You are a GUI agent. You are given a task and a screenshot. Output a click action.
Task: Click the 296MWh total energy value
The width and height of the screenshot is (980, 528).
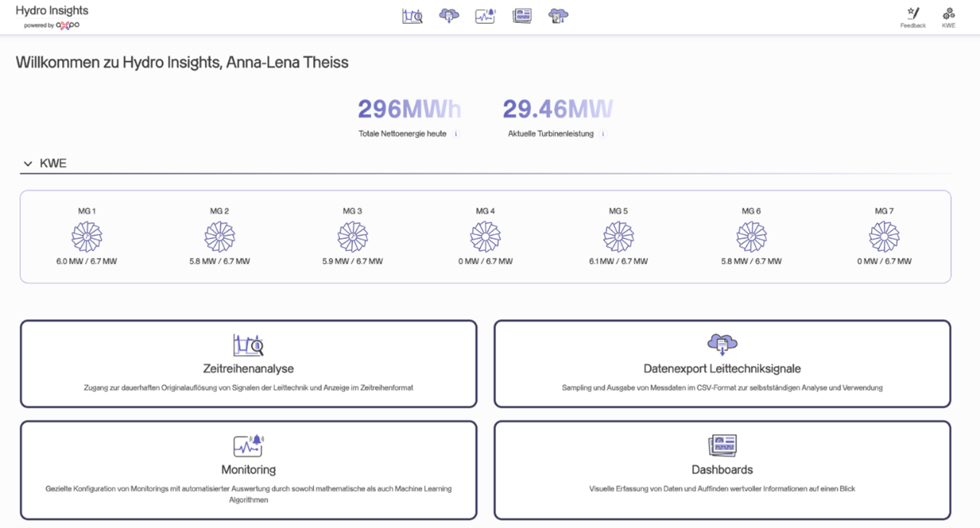409,109
